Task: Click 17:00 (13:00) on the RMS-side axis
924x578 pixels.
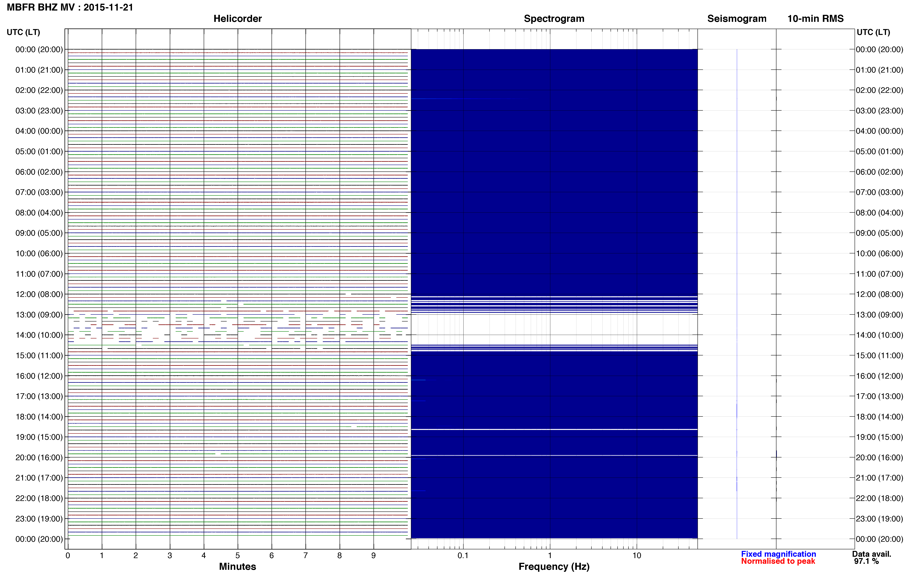Action: point(879,396)
